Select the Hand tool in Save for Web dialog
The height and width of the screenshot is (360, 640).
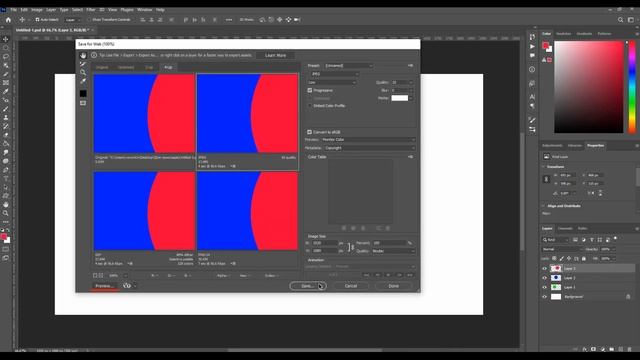pos(83,55)
